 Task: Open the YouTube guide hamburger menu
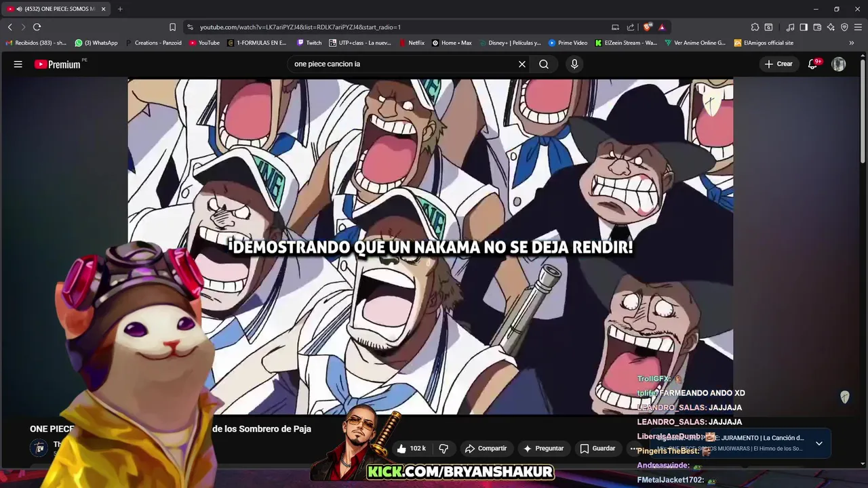tap(18, 64)
